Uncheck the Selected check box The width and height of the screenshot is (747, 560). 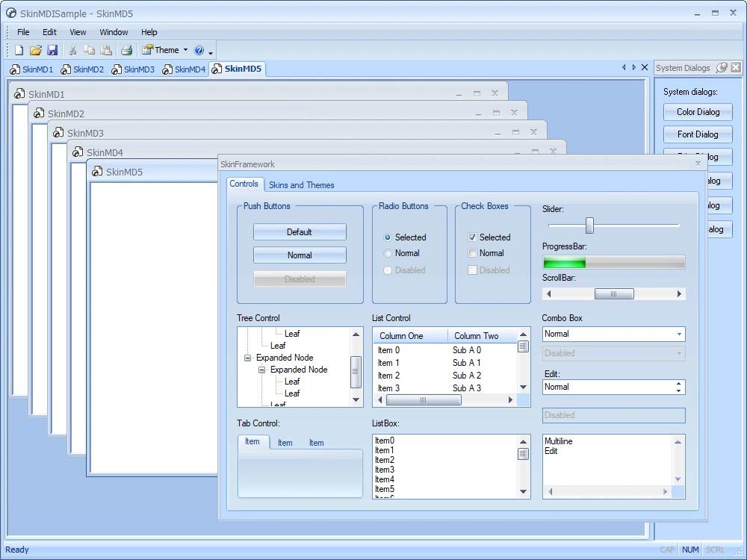tap(472, 237)
